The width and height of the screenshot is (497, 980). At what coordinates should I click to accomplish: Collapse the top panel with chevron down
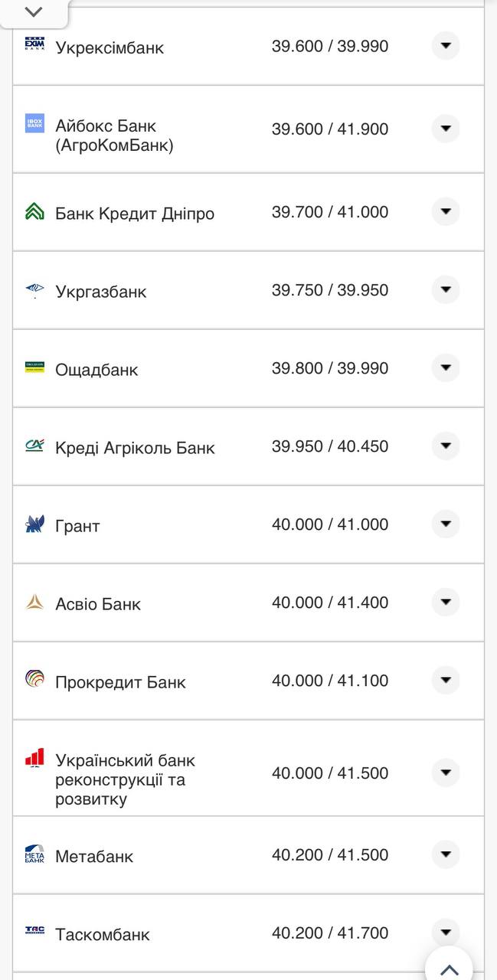pyautogui.click(x=34, y=12)
